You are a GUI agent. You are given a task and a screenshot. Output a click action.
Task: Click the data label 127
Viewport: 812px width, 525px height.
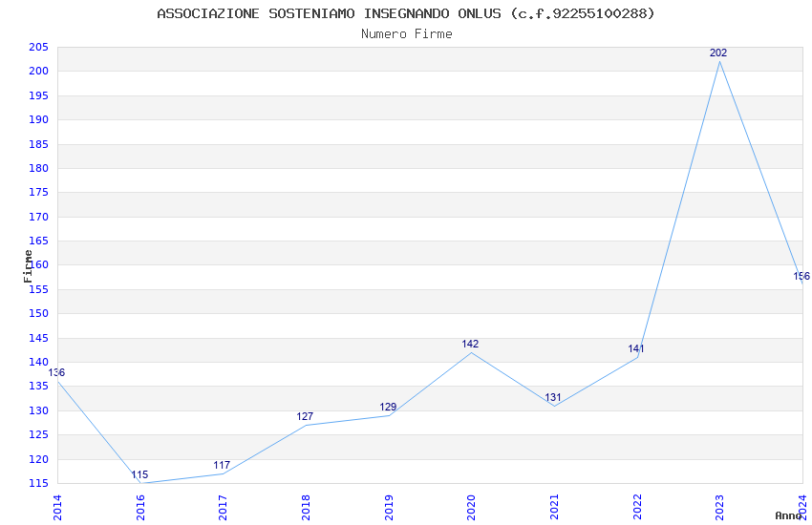305,416
